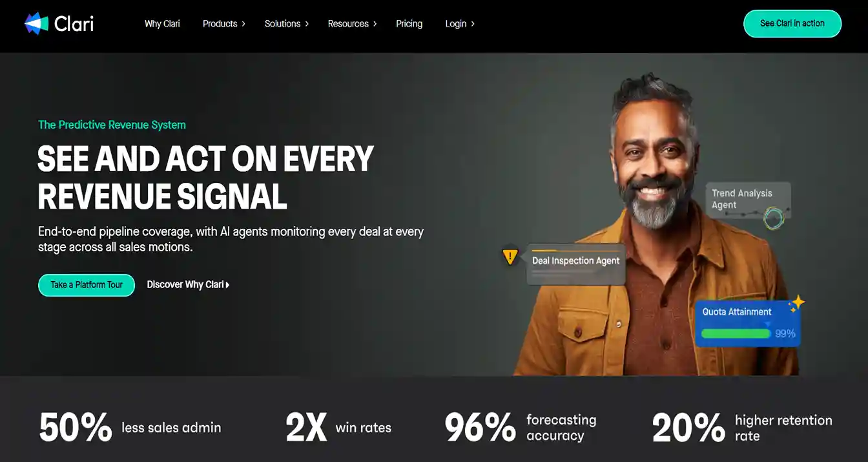Click the sparkle icon above Quota Attainment

coord(797,303)
